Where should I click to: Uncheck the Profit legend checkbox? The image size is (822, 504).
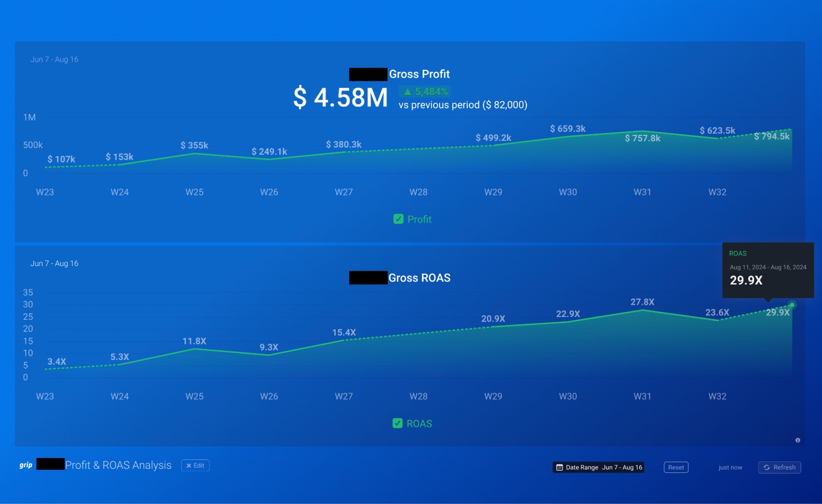(398, 219)
